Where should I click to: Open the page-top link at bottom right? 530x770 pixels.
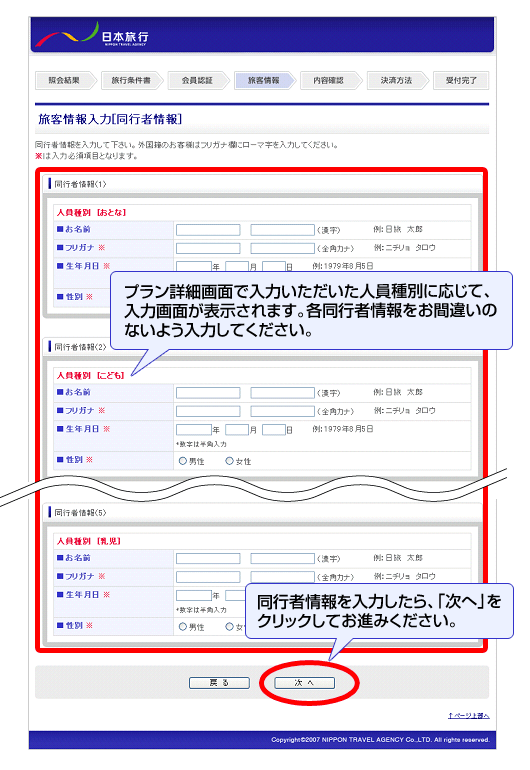pos(469,715)
